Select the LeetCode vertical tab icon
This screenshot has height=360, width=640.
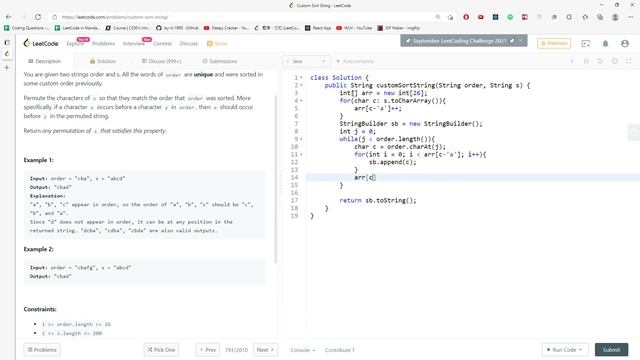(7, 54)
